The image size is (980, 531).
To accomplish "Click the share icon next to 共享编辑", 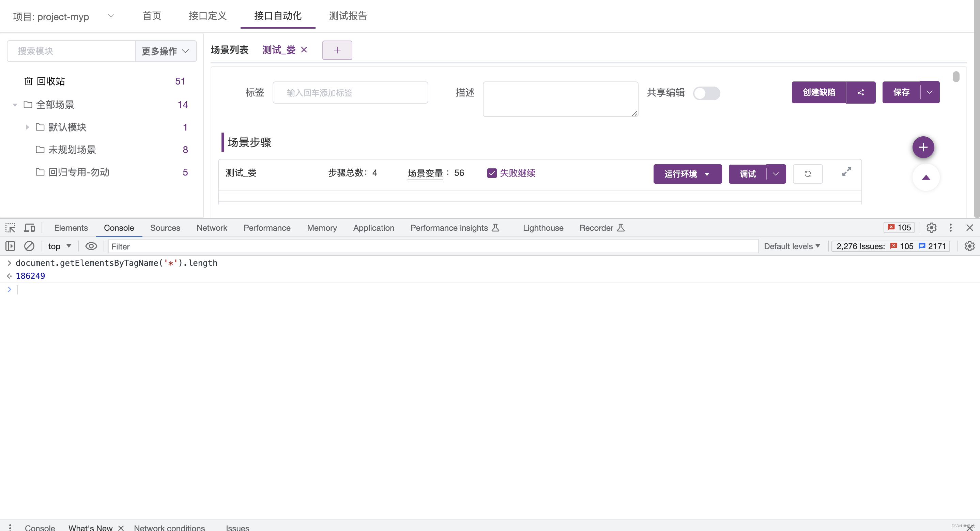I will (862, 92).
